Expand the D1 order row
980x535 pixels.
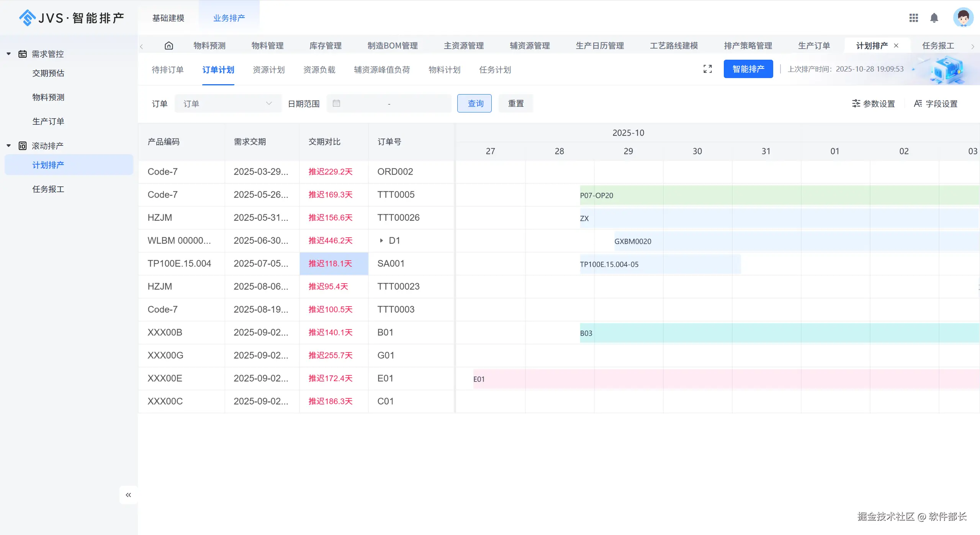tap(381, 241)
